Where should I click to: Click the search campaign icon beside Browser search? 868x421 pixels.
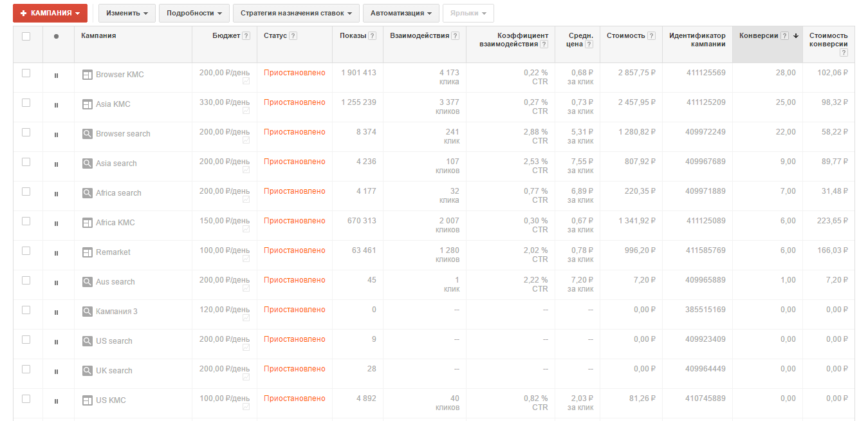click(x=88, y=134)
